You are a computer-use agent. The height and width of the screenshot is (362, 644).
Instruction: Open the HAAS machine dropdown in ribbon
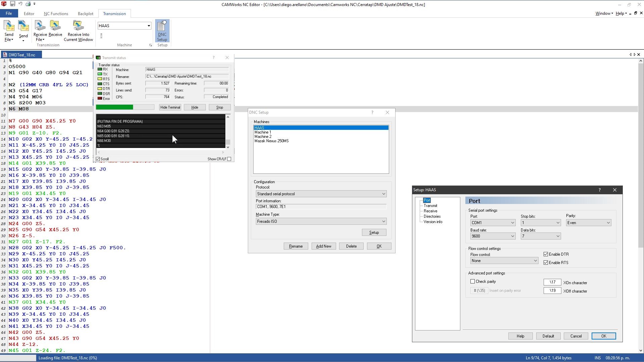click(149, 26)
